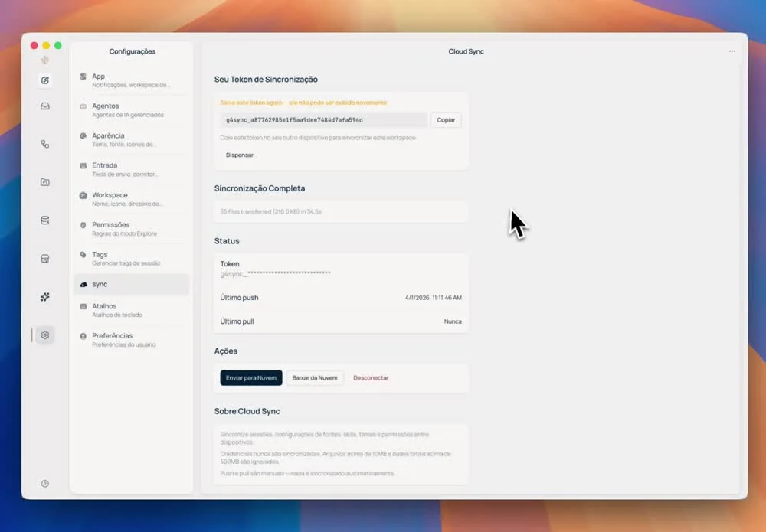Open the connected nodes workflow icon

(x=45, y=144)
